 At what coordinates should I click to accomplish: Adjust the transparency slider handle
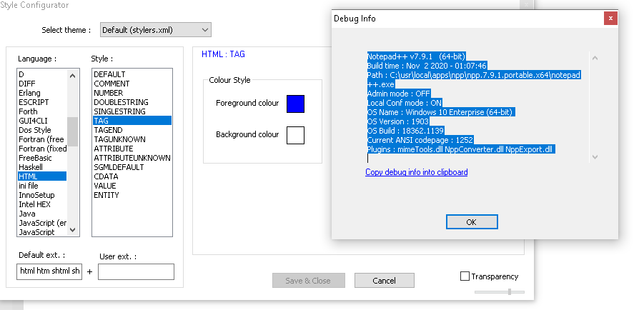[x=510, y=292]
